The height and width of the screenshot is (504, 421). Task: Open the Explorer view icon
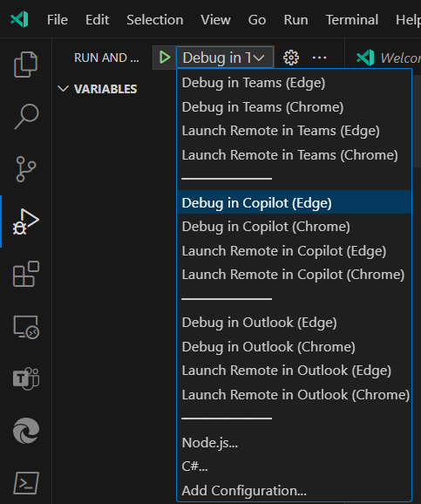tap(25, 65)
